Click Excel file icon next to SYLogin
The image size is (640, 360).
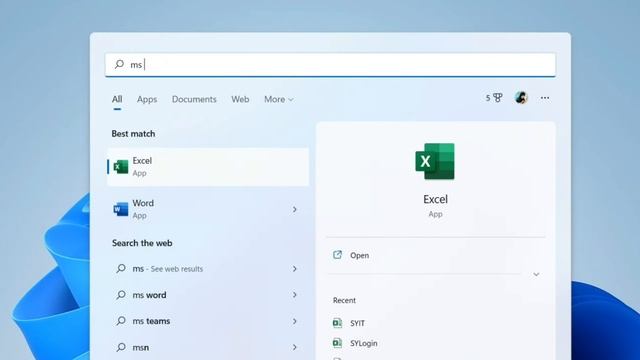click(x=337, y=343)
